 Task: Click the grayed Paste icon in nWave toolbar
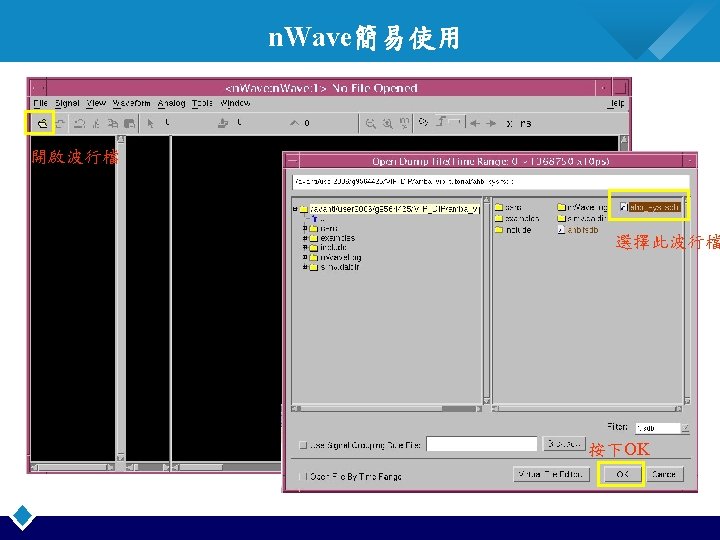point(129,123)
